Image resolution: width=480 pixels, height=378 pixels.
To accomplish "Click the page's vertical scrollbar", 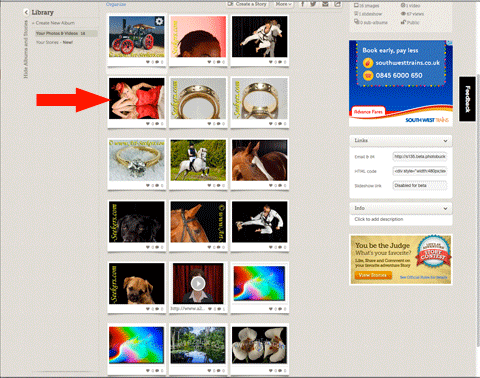I will 478,210.
